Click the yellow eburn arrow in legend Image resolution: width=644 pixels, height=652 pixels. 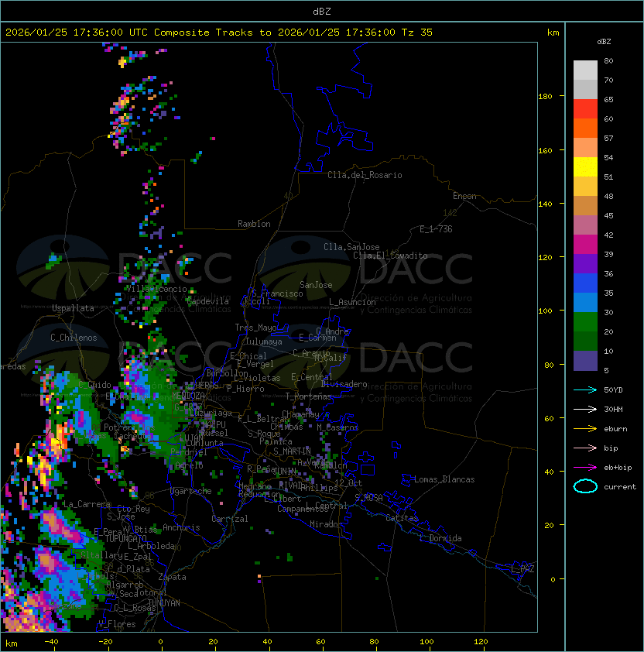click(x=585, y=429)
